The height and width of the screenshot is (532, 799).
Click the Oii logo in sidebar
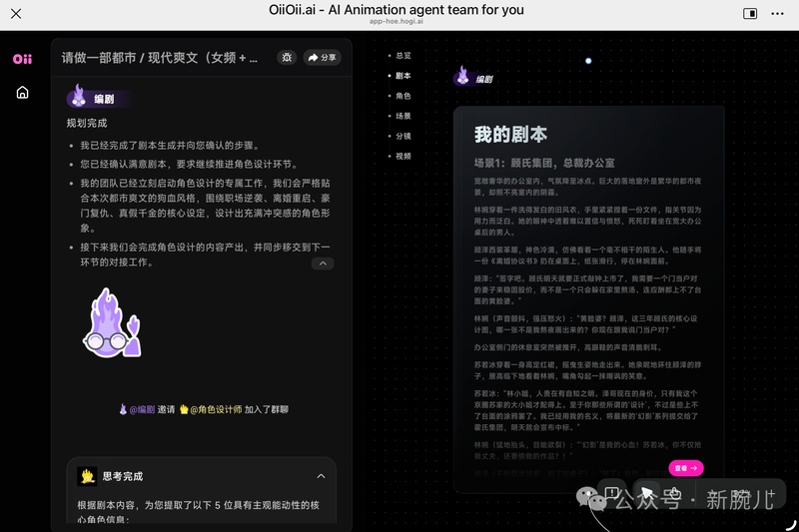pos(22,59)
